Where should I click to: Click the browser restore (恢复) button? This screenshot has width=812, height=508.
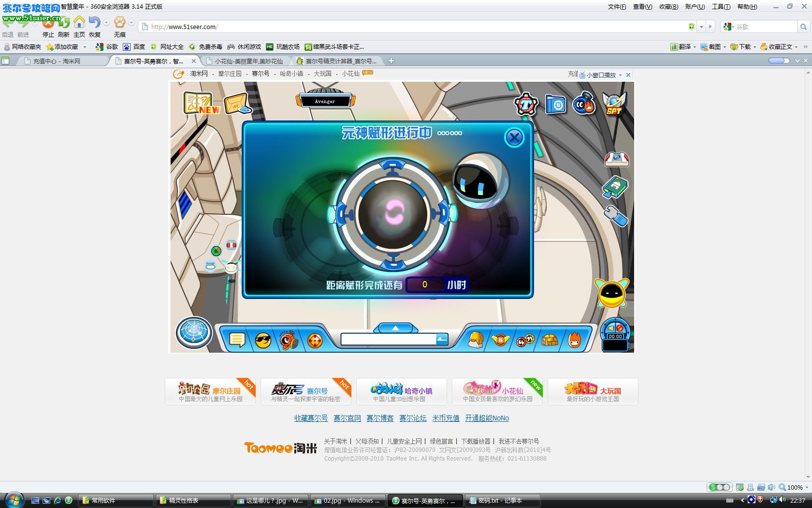click(x=95, y=27)
